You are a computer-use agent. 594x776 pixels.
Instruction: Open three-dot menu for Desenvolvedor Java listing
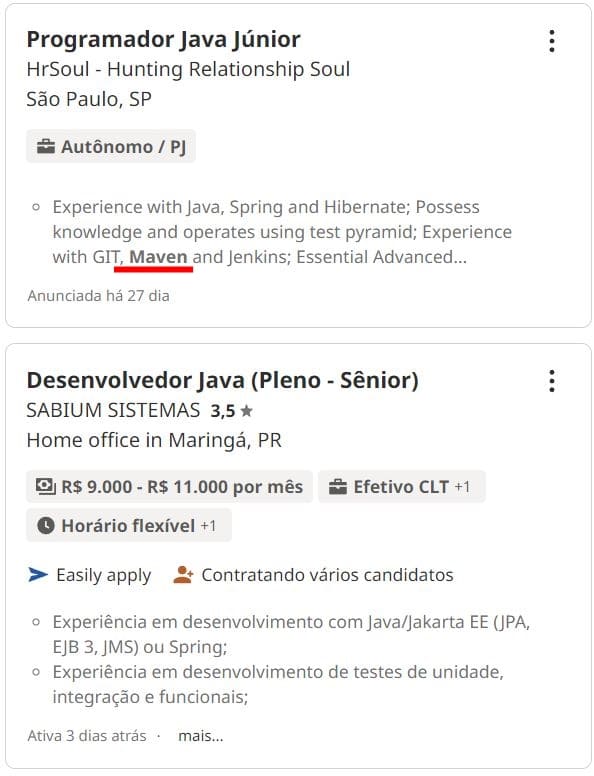coord(552,382)
